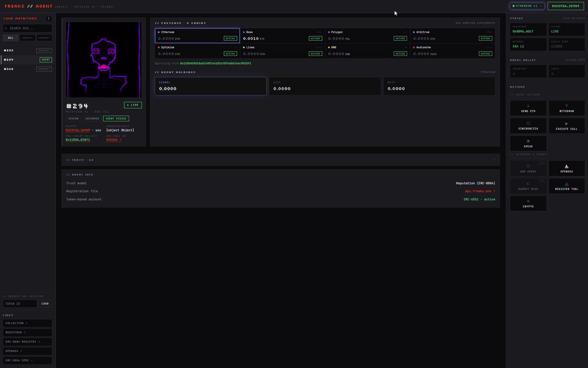
Task: Click the Arm Agent action button
Action: (528, 168)
